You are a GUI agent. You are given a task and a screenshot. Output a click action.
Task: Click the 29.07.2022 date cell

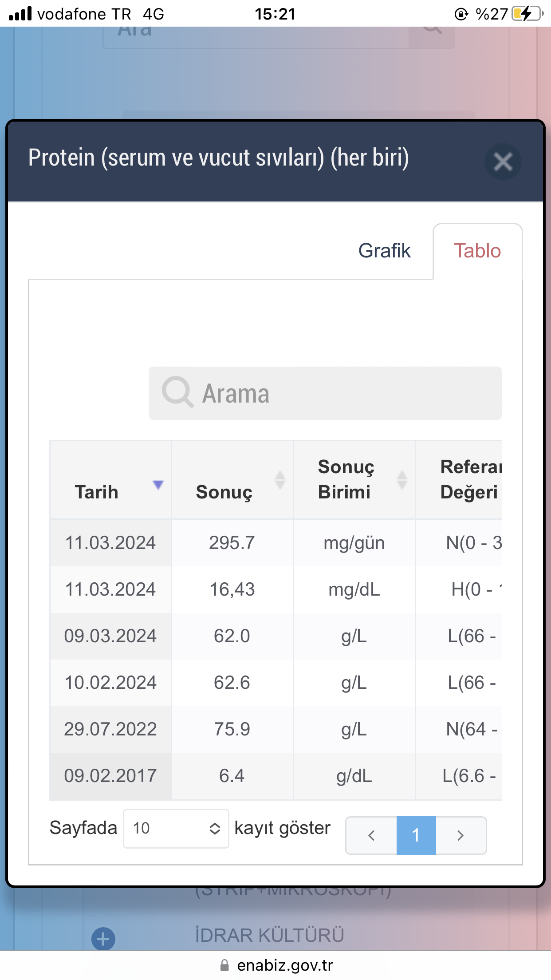pos(110,729)
